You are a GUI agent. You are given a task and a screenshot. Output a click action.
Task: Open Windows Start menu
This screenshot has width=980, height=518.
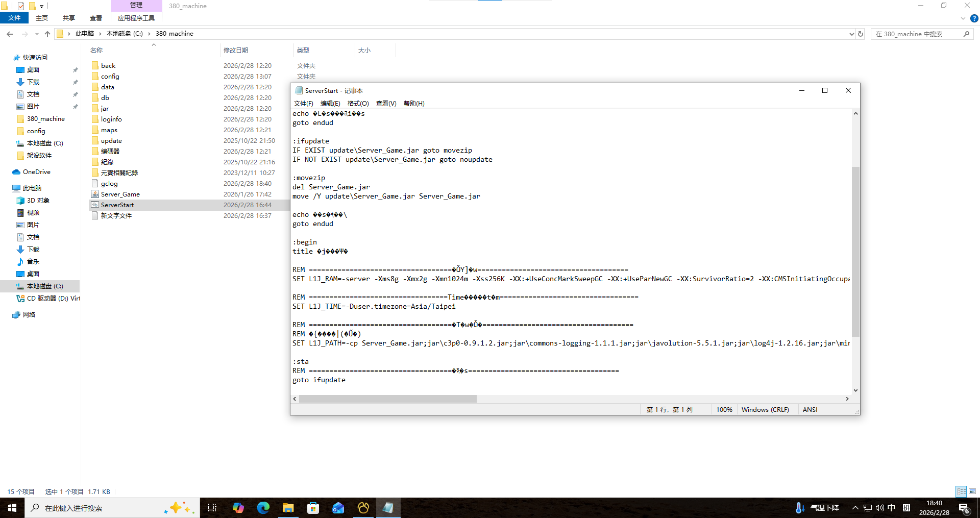(12, 508)
